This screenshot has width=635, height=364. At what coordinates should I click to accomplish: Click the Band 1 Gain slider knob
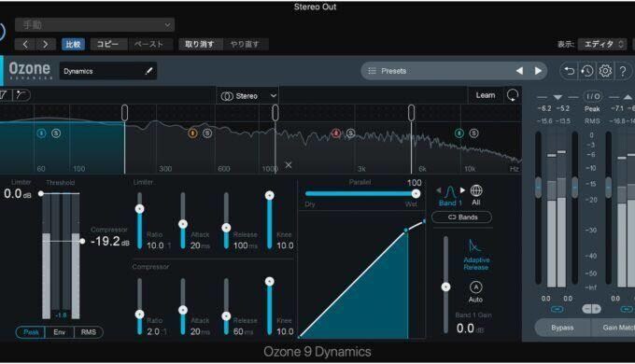pos(445,287)
